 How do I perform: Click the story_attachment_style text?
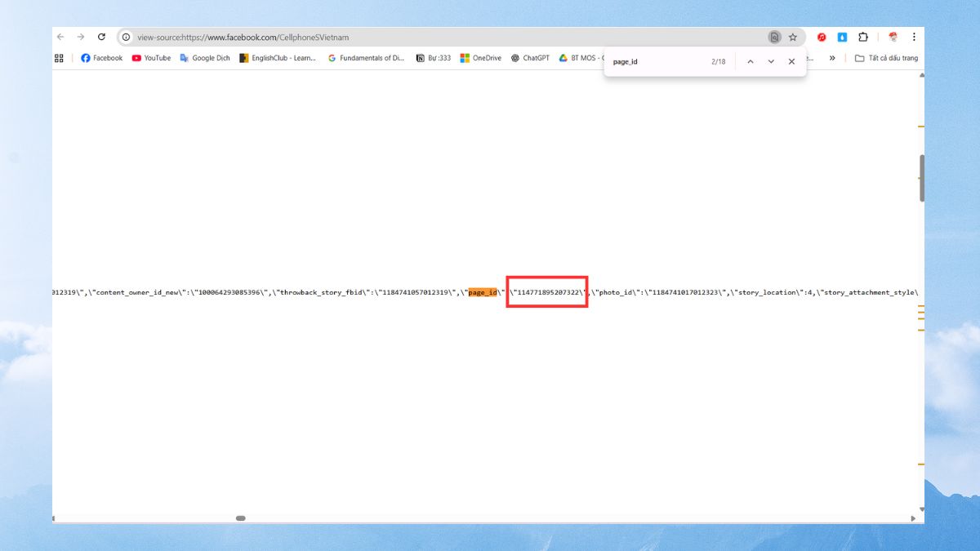871,292
